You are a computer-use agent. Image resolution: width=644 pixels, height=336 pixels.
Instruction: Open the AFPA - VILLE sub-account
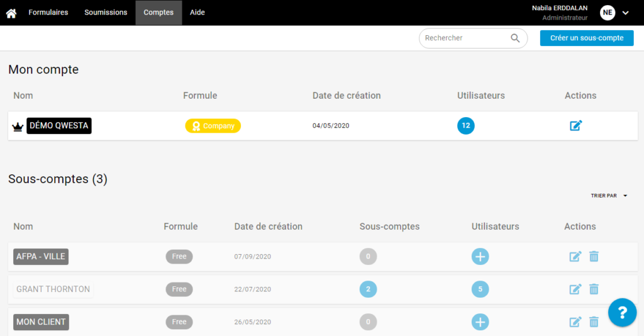41,256
